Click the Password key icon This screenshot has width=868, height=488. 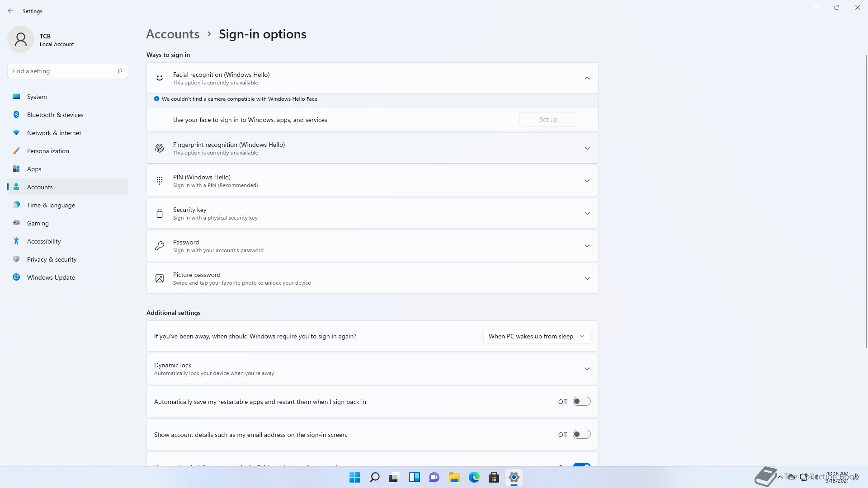tap(160, 246)
